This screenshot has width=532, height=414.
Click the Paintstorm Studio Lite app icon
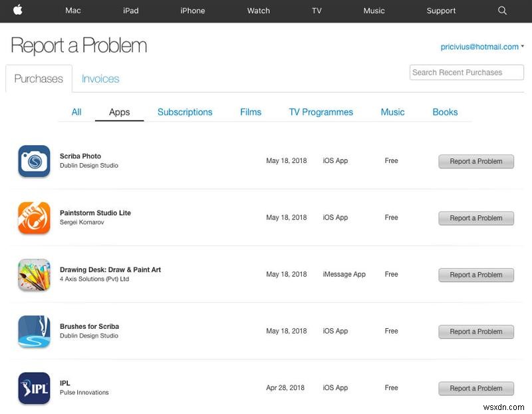(x=34, y=218)
